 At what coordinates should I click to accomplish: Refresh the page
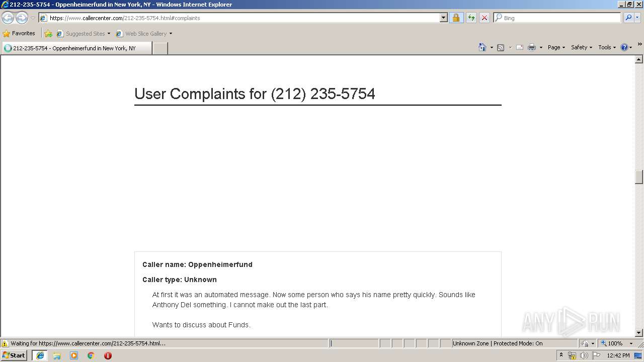(471, 18)
